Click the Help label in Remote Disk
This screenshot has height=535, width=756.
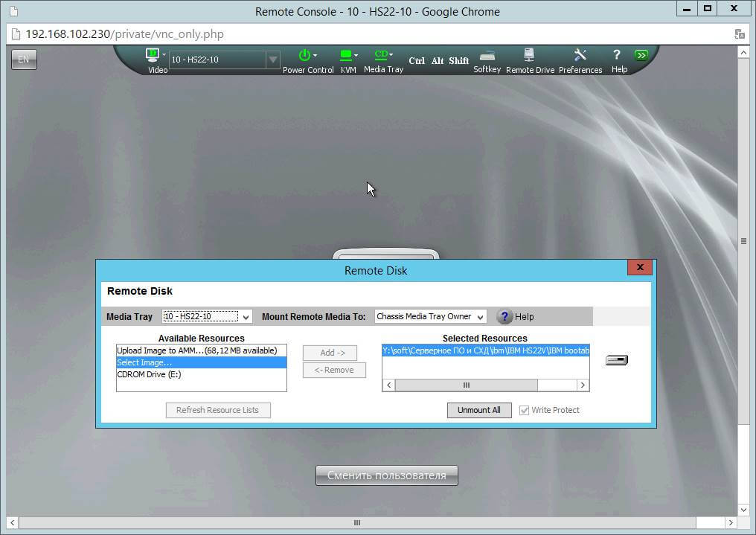click(524, 317)
